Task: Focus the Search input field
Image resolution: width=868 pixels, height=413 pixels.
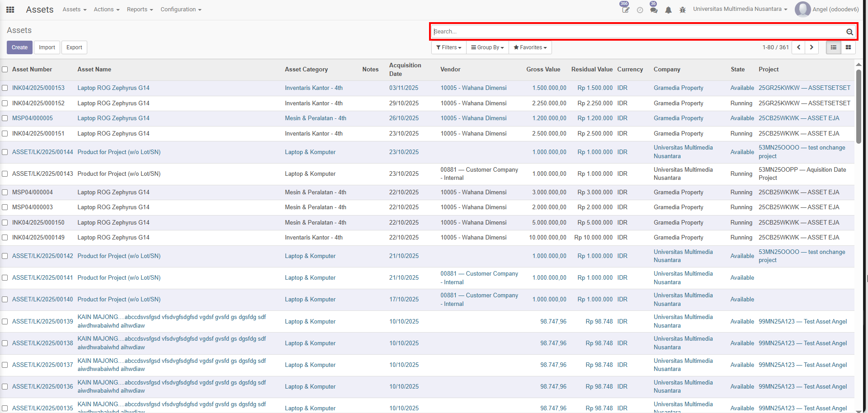Action: tap(637, 32)
